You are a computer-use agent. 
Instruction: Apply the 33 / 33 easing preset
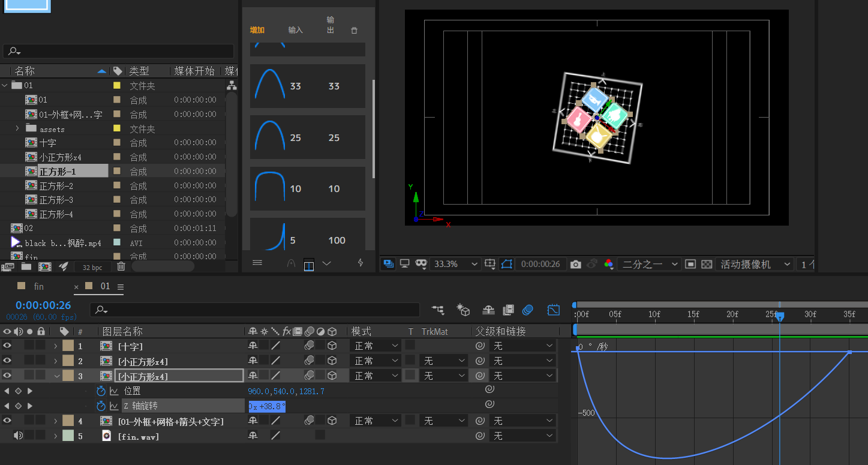tap(308, 86)
